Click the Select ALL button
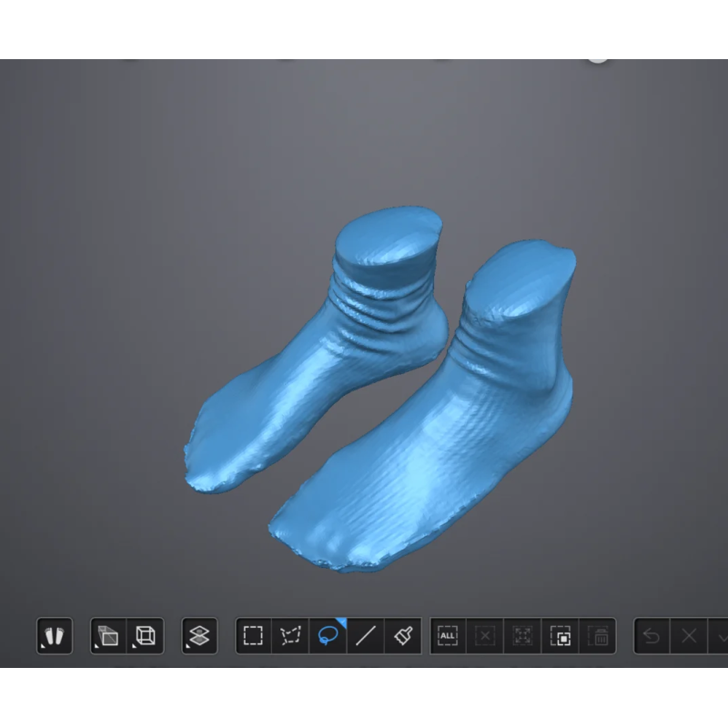Viewport: 728px width, 728px height. pyautogui.click(x=448, y=635)
